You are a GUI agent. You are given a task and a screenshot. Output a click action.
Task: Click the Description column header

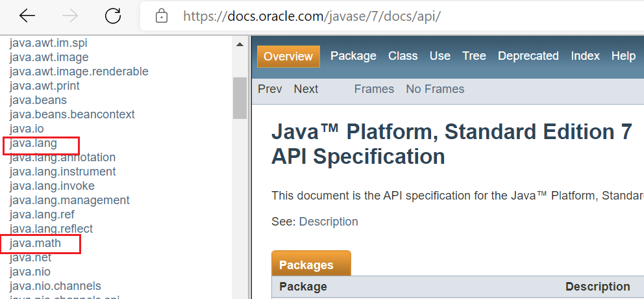point(598,287)
